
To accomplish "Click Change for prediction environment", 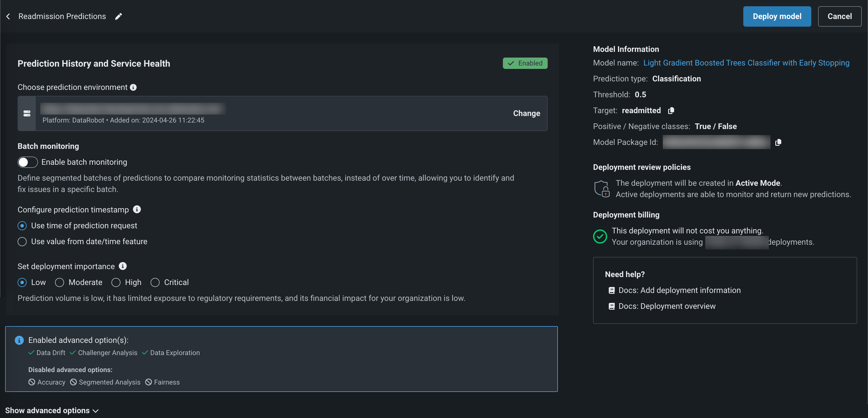I will click(x=526, y=113).
